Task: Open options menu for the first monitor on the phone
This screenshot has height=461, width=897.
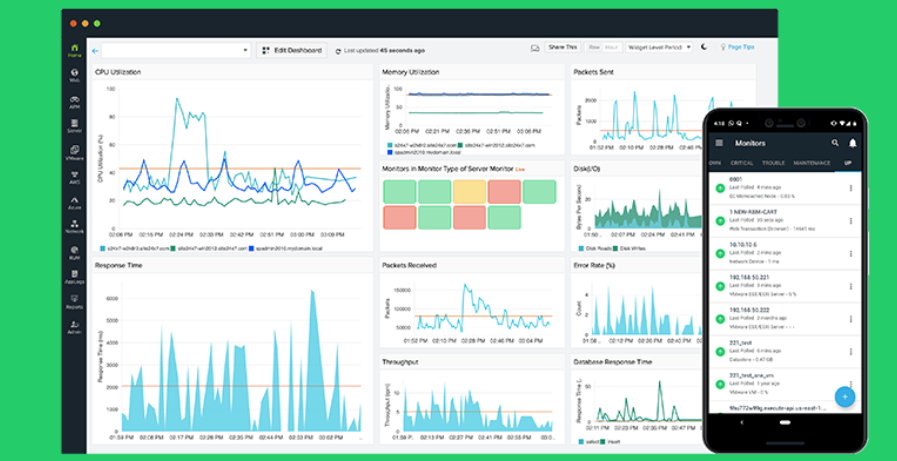Action: click(851, 188)
